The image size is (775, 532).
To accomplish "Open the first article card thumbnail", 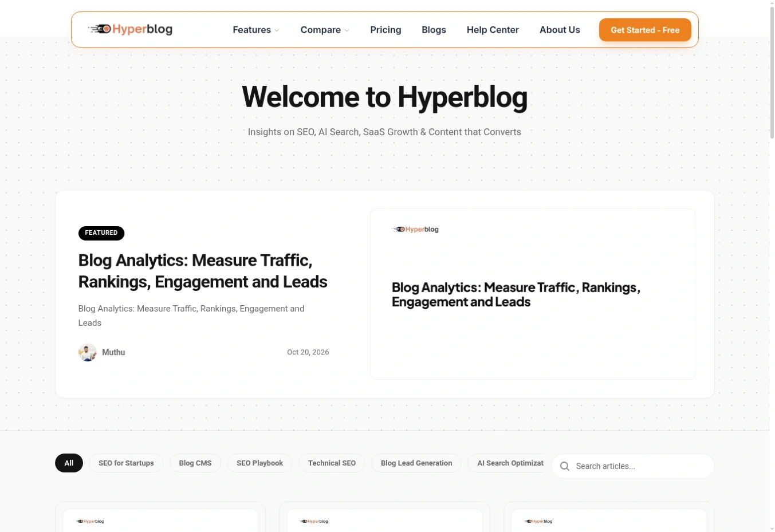I will [x=160, y=520].
